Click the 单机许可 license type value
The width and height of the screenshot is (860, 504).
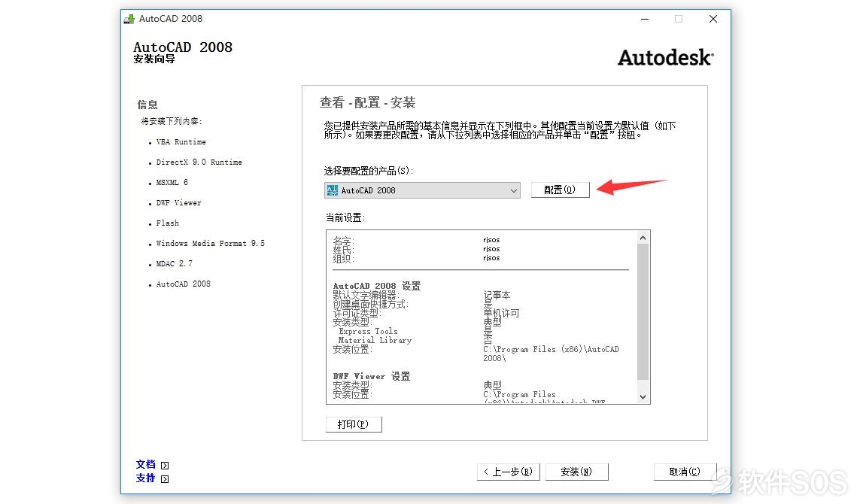tap(501, 313)
